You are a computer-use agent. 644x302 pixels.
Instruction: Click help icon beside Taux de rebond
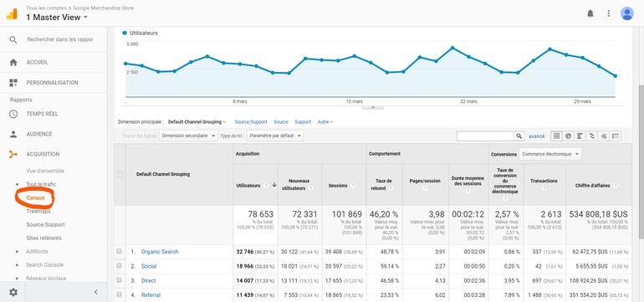pyautogui.click(x=391, y=188)
